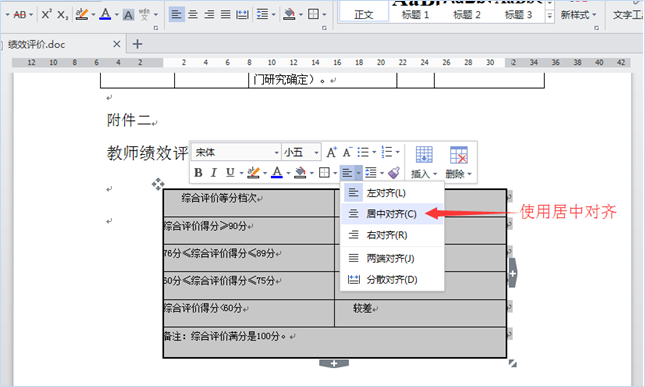Image resolution: width=645 pixels, height=387 pixels.
Task: Toggle Underline in mini toolbar
Action: (x=230, y=172)
